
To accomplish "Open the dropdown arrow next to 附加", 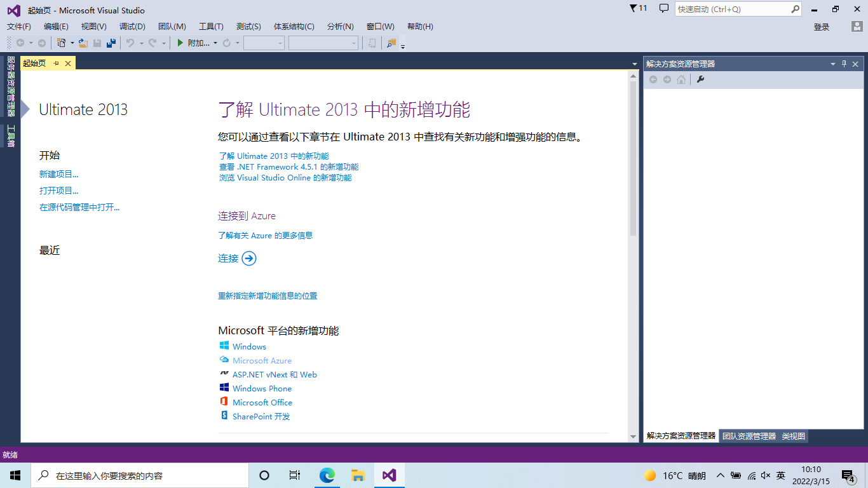I will click(x=215, y=43).
